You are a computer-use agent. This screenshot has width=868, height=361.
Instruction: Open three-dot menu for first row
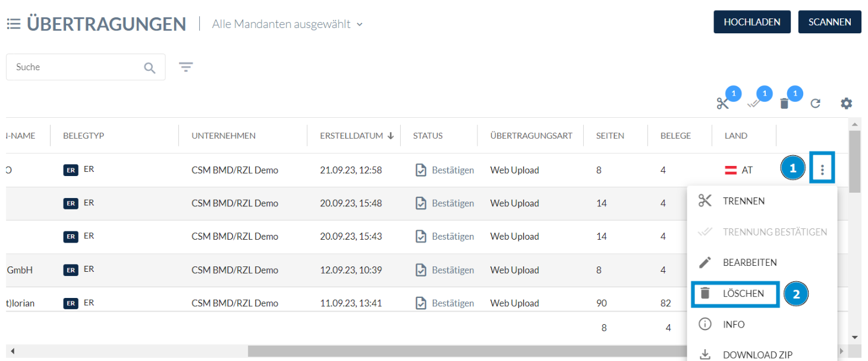[x=822, y=170]
